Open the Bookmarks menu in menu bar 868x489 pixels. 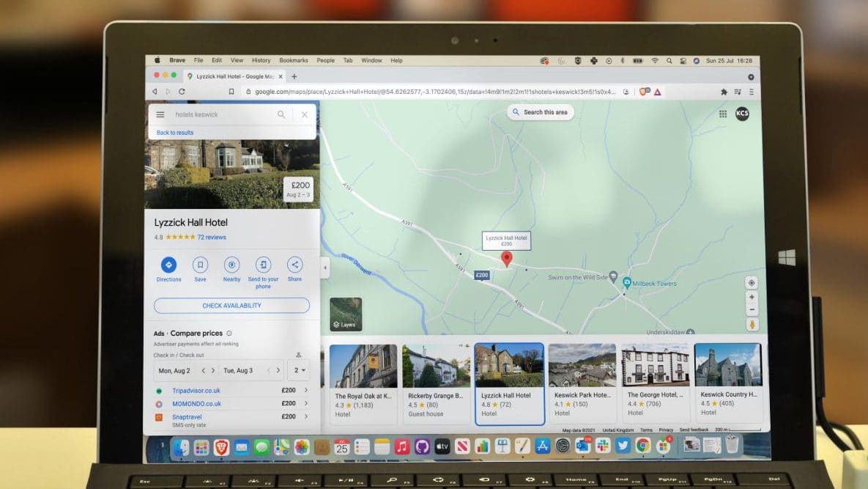click(x=293, y=61)
